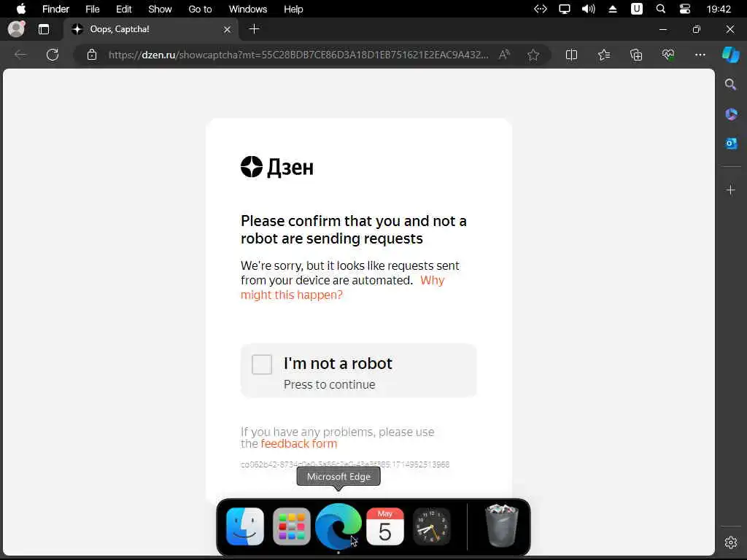Open the Go to menu
This screenshot has width=747, height=560.
click(x=200, y=9)
